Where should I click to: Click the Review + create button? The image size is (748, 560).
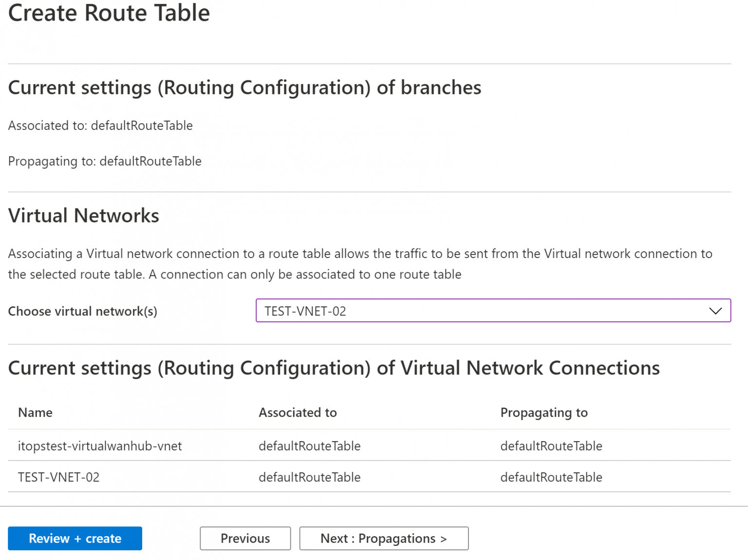pos(75,538)
